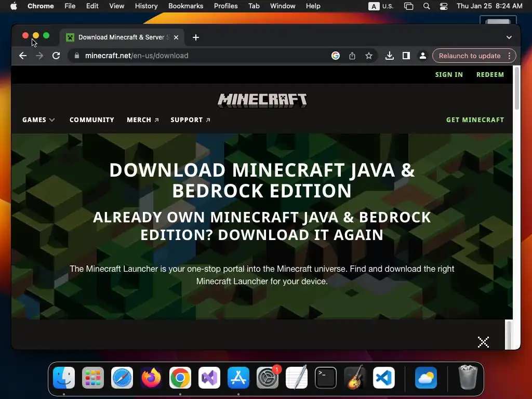Select the Download Minecraft & Server tab
The height and width of the screenshot is (399, 532).
(122, 37)
